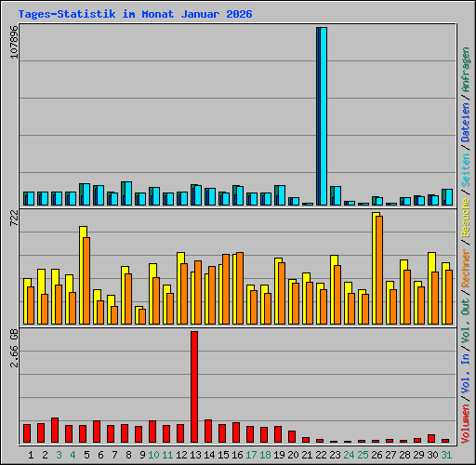Click day label 27 on the x-axis
The width and height of the screenshot is (476, 465).
pos(390,455)
